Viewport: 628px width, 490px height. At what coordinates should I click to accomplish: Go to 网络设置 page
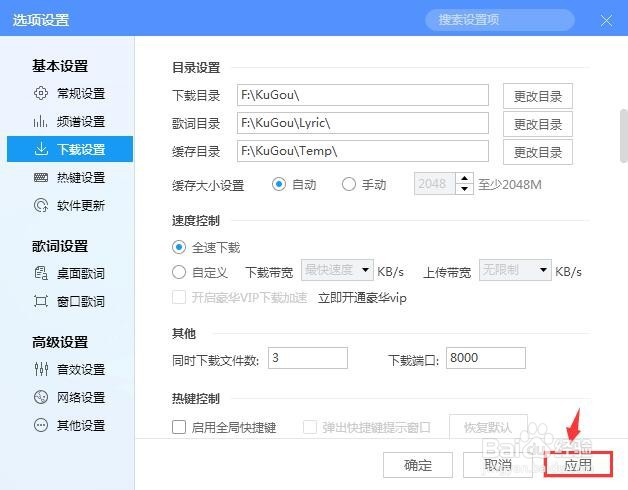click(x=70, y=397)
